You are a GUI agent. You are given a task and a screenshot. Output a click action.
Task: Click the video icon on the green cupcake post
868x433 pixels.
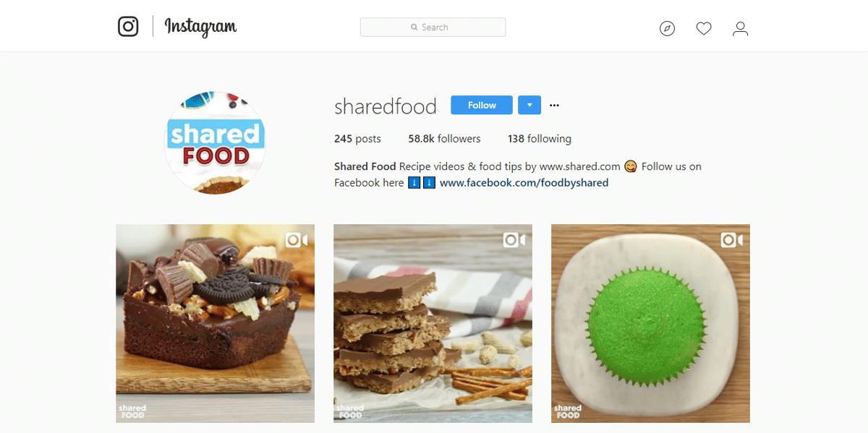(732, 239)
